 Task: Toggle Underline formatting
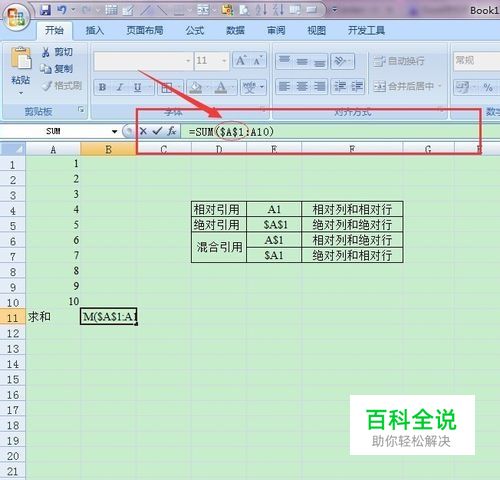137,88
